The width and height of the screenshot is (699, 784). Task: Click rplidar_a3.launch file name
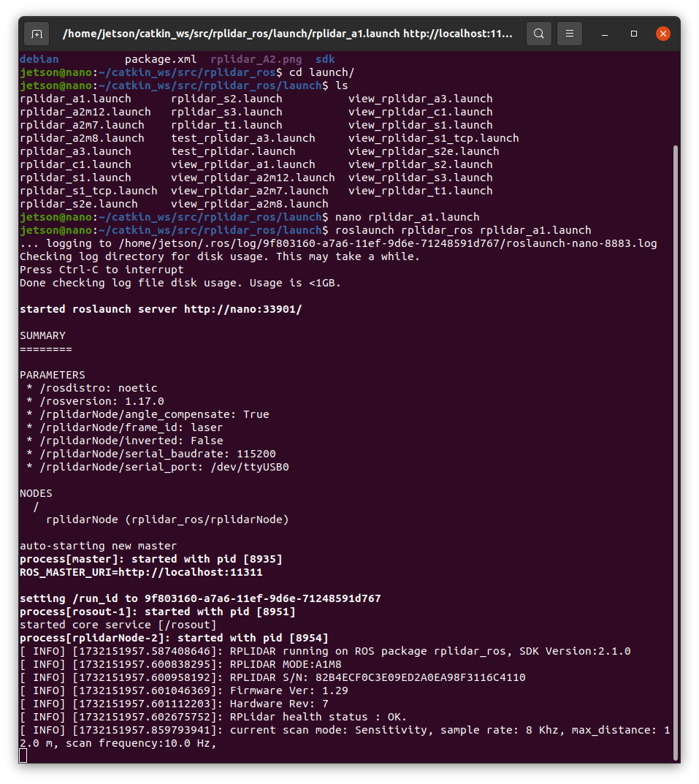point(75,151)
